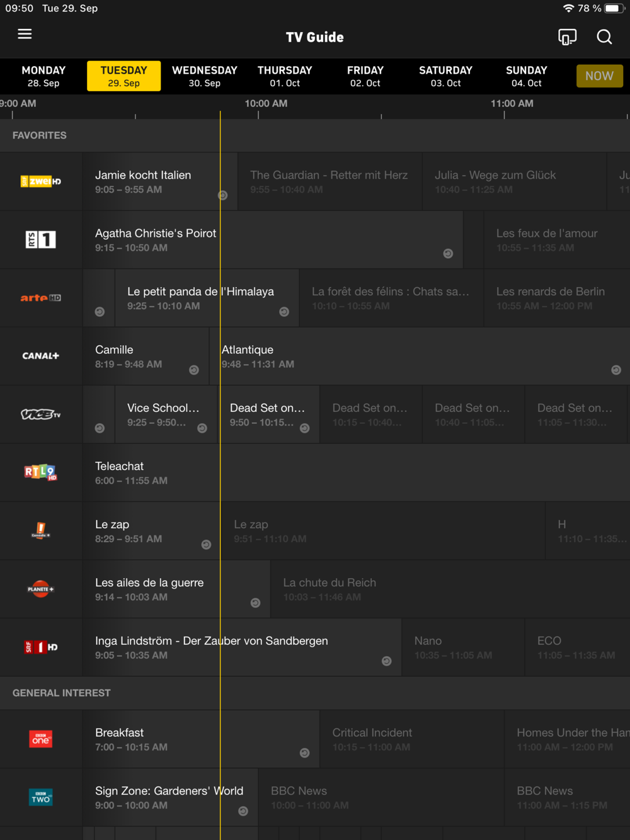Tap the cast to device icon
The height and width of the screenshot is (840, 630).
pyautogui.click(x=567, y=37)
